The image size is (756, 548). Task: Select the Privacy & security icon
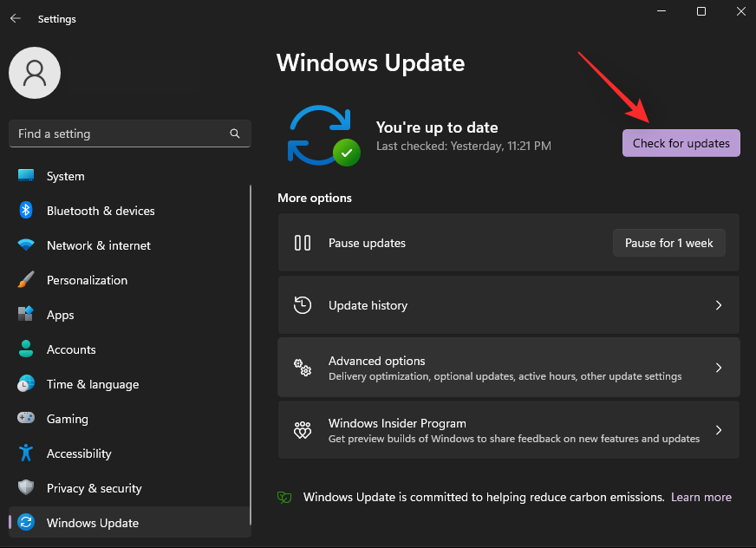coord(26,488)
